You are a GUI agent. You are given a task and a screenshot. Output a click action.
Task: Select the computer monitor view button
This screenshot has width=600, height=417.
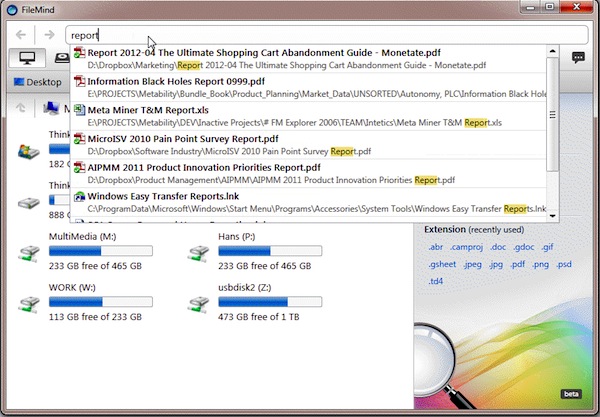click(x=27, y=58)
